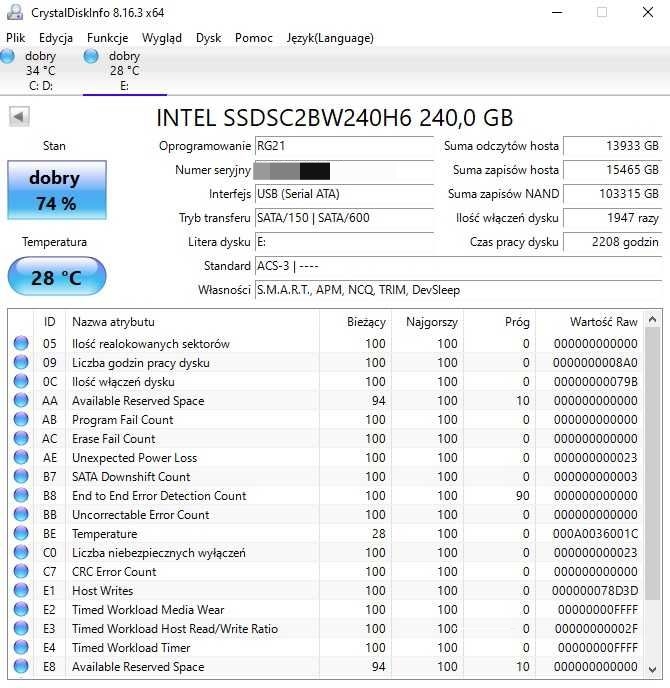
Task: Click status icon for attribute 09
Action: click(21, 362)
